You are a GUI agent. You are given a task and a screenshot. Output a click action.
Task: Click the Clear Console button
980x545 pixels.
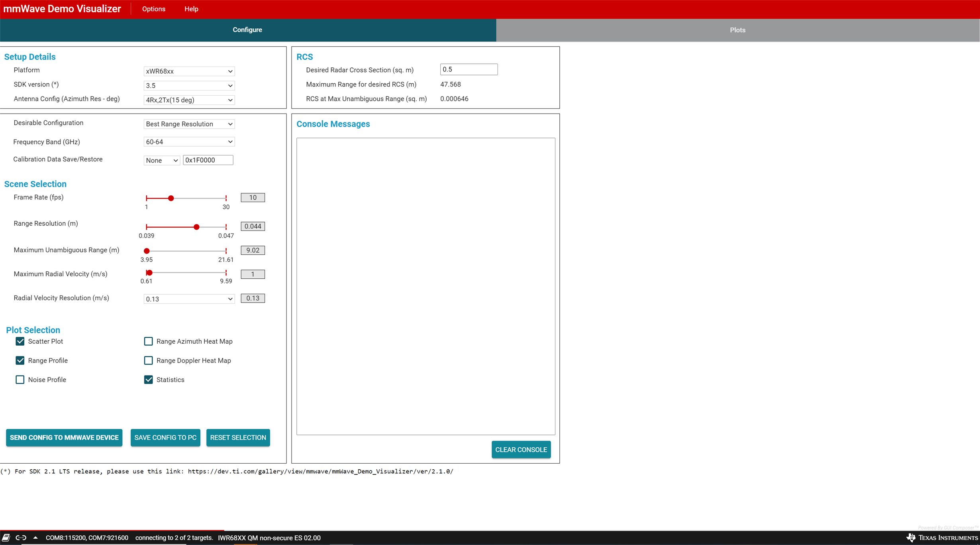click(x=521, y=450)
